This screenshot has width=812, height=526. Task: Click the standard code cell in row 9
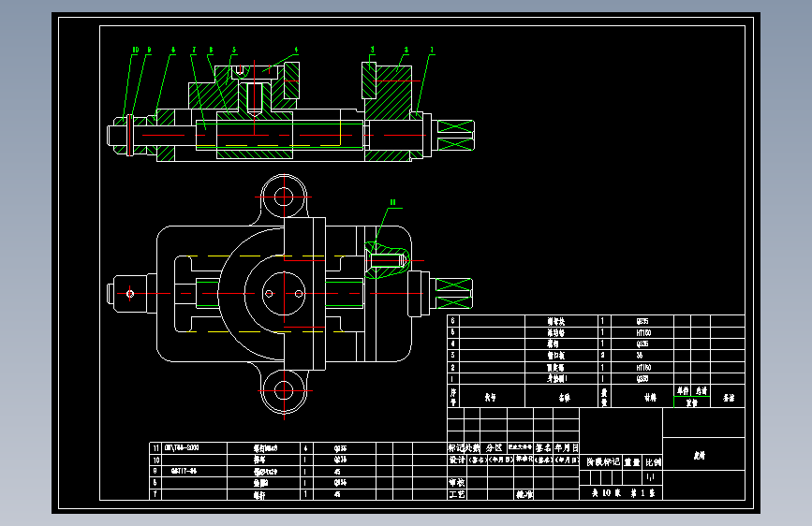pyautogui.click(x=195, y=471)
